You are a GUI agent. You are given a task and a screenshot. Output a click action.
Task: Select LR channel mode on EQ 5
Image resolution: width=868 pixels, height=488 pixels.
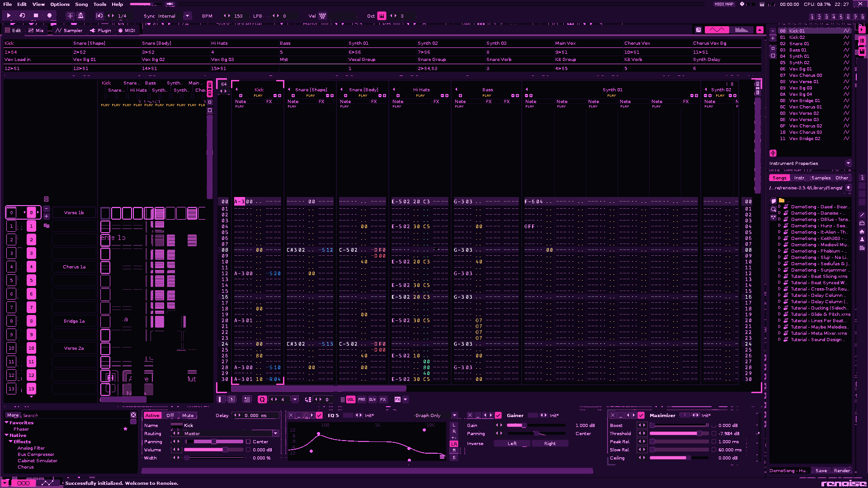coord(454,444)
